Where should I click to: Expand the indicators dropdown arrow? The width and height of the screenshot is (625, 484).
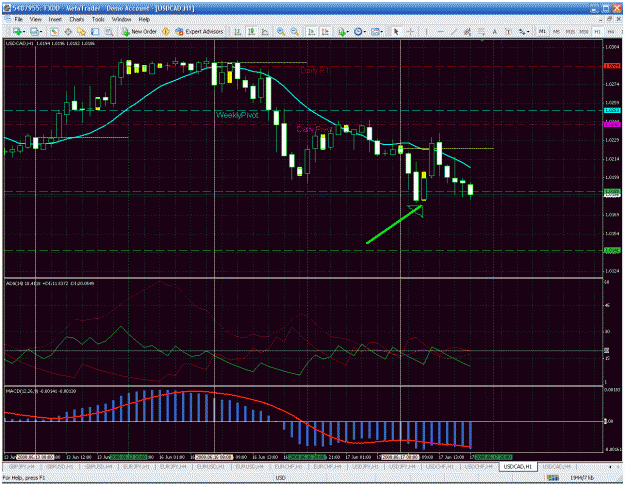coord(348,31)
